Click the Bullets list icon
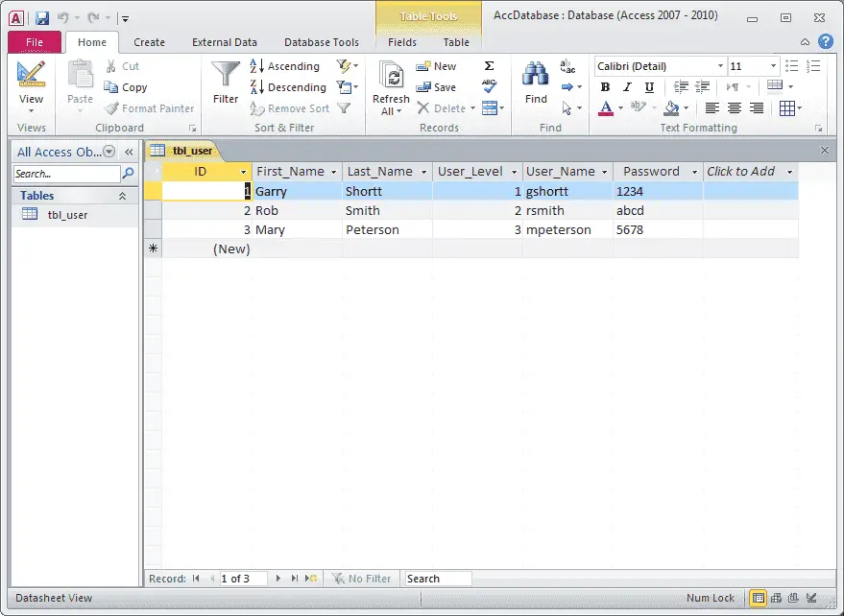 791,66
